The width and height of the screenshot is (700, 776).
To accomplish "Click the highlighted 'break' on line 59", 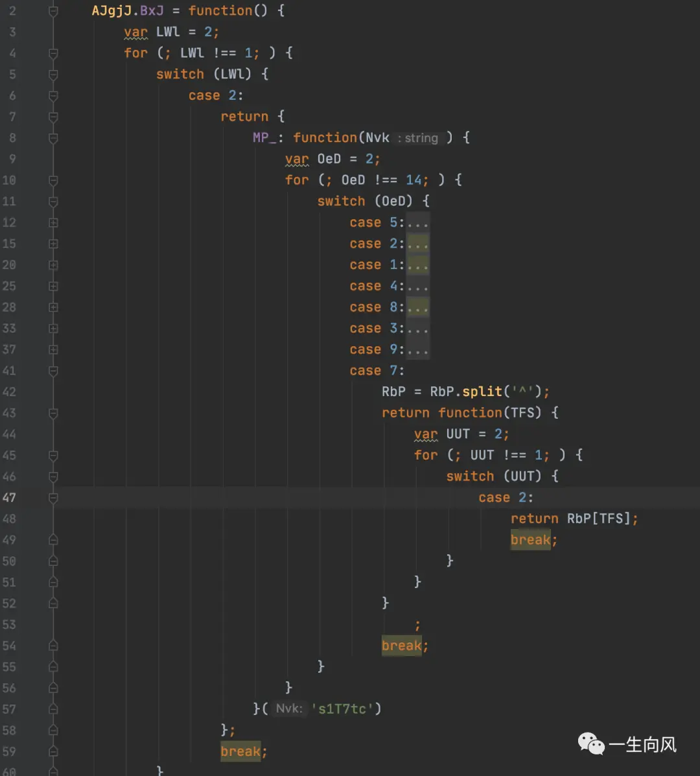I will [x=240, y=752].
